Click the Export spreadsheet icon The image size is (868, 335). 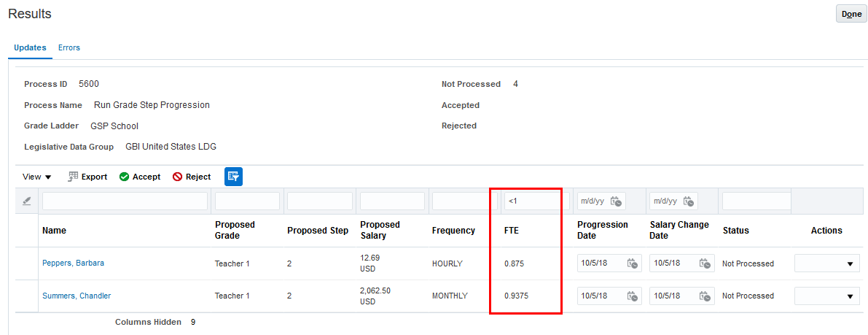coord(74,177)
